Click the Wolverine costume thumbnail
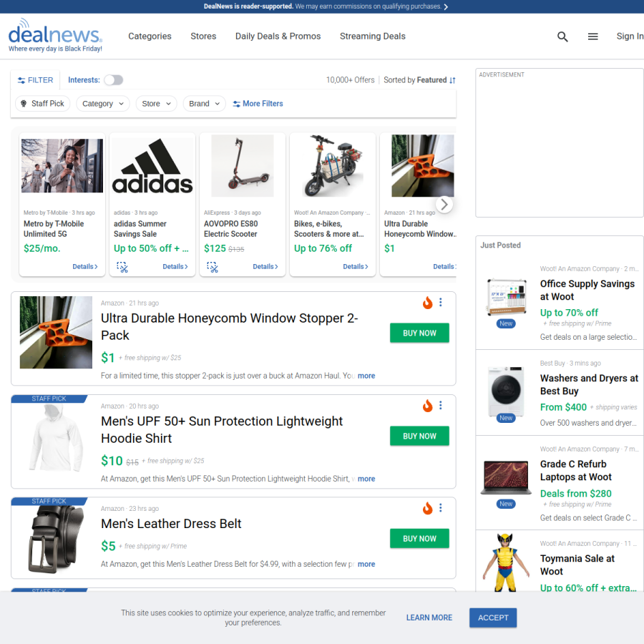Image resolution: width=644 pixels, height=644 pixels. coord(506,562)
